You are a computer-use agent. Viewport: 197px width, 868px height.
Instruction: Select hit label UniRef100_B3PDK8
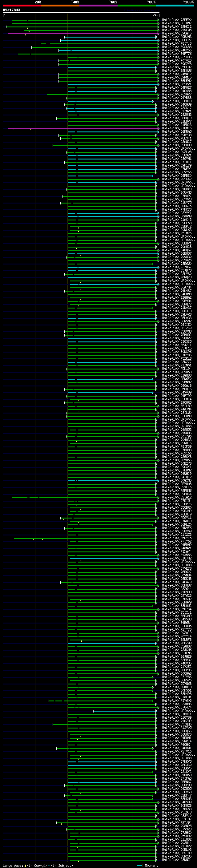[176, 101]
